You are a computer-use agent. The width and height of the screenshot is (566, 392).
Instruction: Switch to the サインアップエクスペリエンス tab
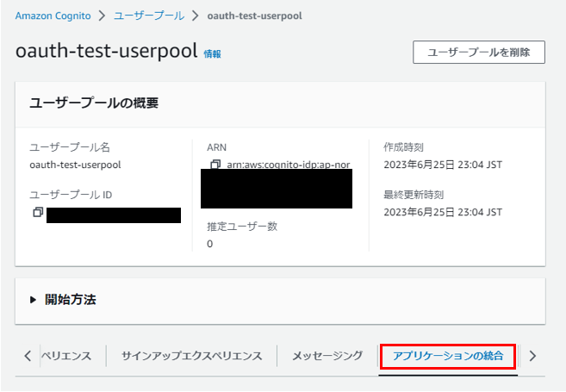191,356
